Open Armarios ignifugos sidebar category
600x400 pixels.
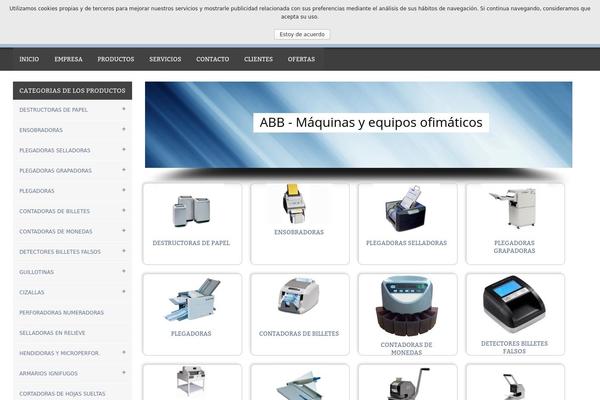49,374
